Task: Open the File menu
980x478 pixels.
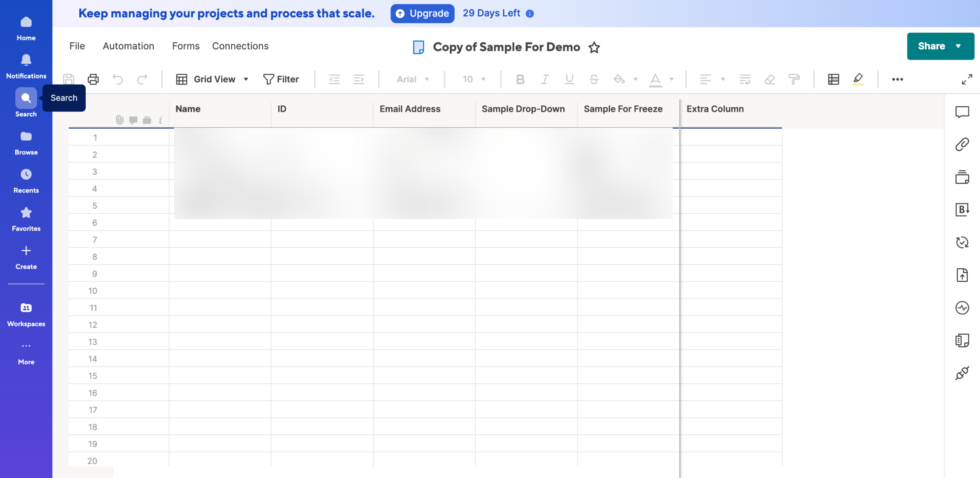Action: (x=77, y=46)
